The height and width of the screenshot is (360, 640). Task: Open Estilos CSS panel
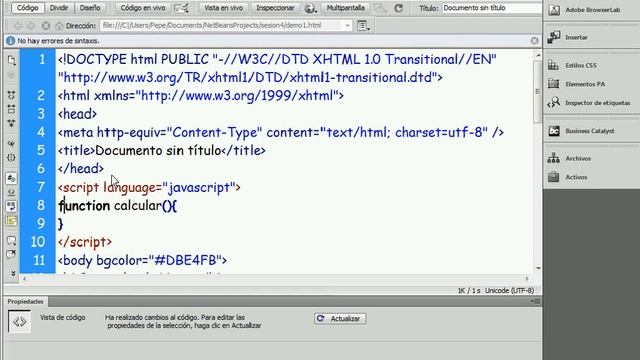[581, 65]
